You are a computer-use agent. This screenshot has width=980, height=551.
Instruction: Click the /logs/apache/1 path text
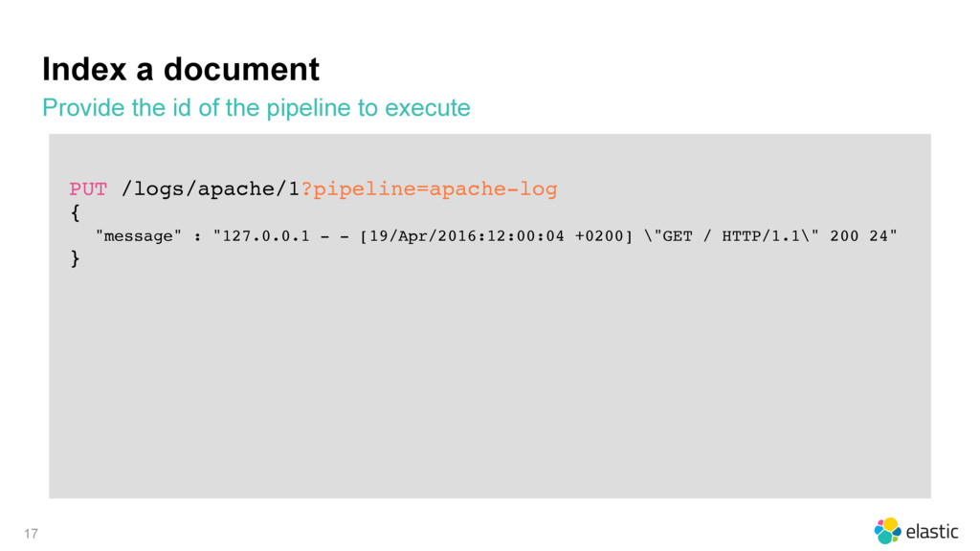211,189
